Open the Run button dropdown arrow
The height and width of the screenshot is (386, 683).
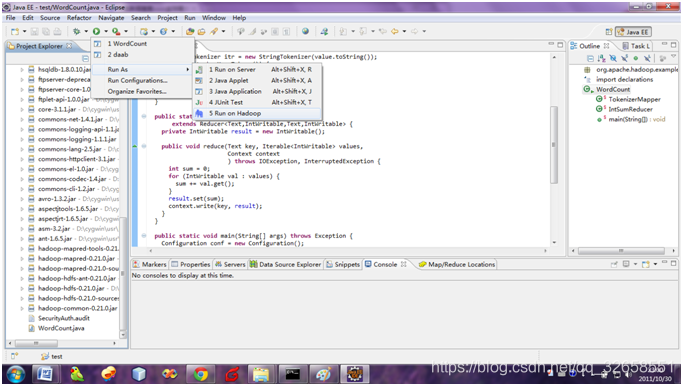pyautogui.click(x=106, y=31)
